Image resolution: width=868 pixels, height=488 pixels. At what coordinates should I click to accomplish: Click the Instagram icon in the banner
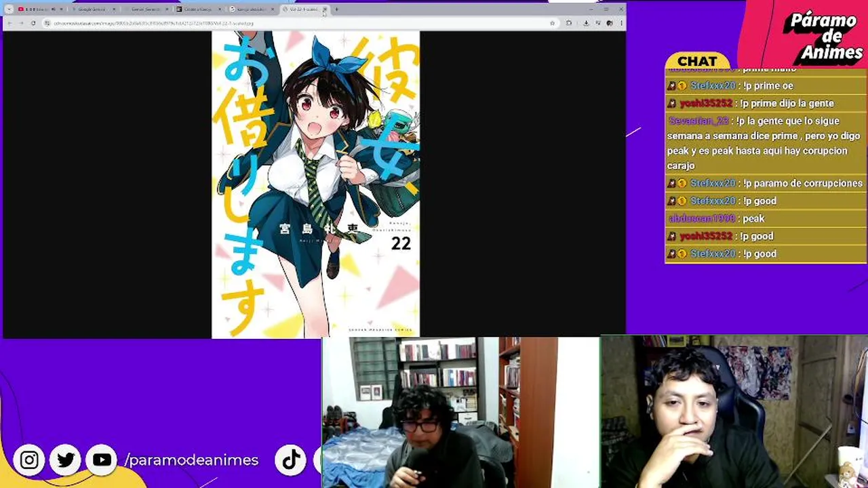pos(29,460)
